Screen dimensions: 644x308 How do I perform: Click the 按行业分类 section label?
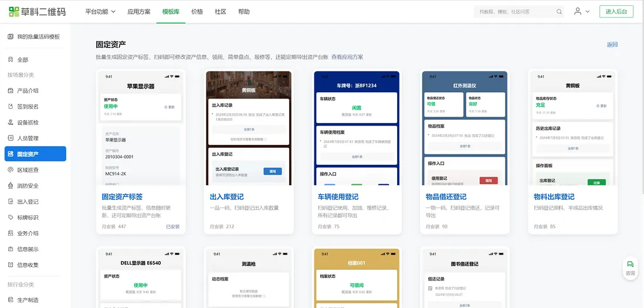point(21,285)
